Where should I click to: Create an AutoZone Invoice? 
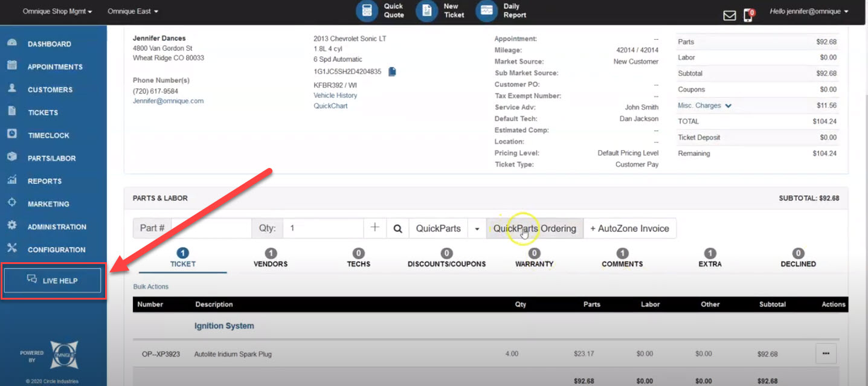(630, 228)
